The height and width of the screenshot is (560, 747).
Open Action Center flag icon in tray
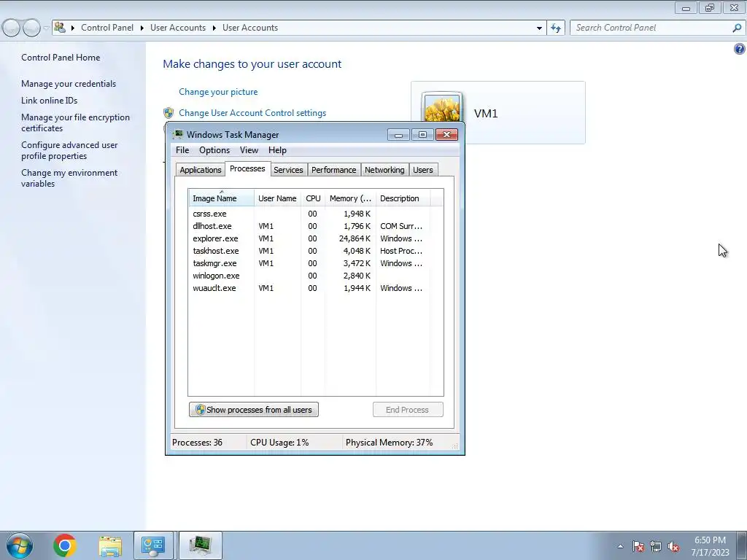tap(638, 547)
